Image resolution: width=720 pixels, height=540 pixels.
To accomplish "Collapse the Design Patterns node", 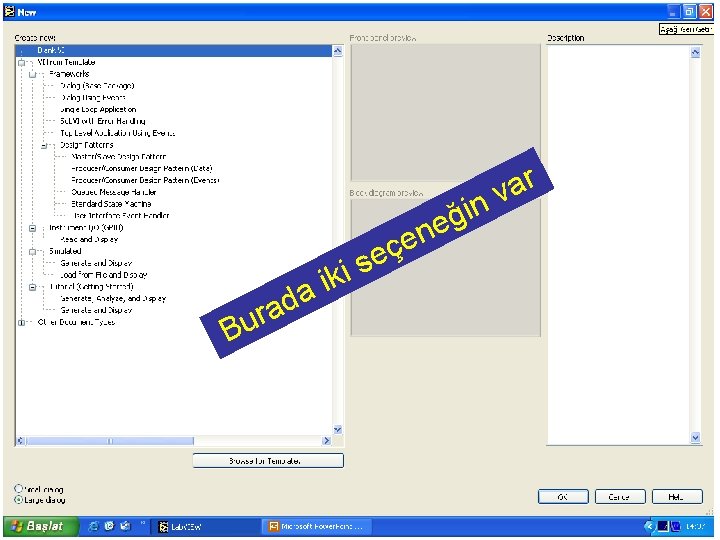I will (x=44, y=145).
